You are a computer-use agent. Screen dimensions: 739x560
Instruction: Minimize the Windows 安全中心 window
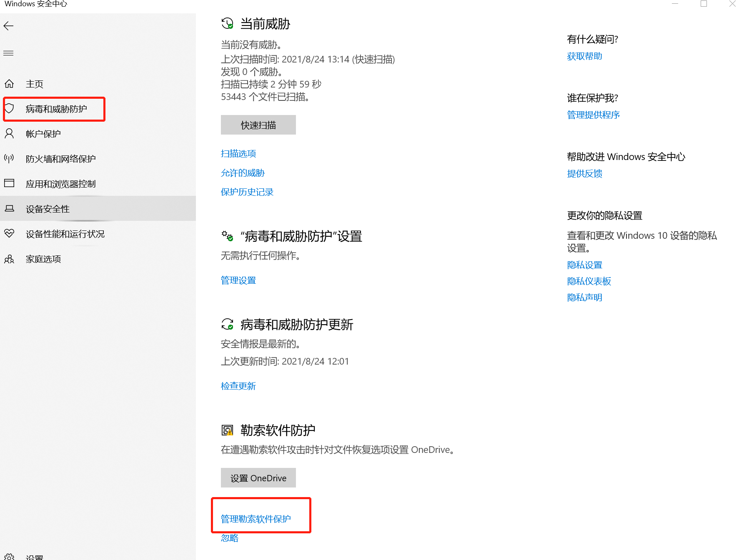(675, 4)
